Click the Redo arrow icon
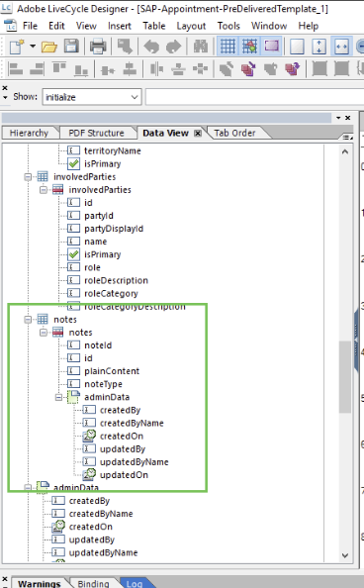 (x=173, y=47)
